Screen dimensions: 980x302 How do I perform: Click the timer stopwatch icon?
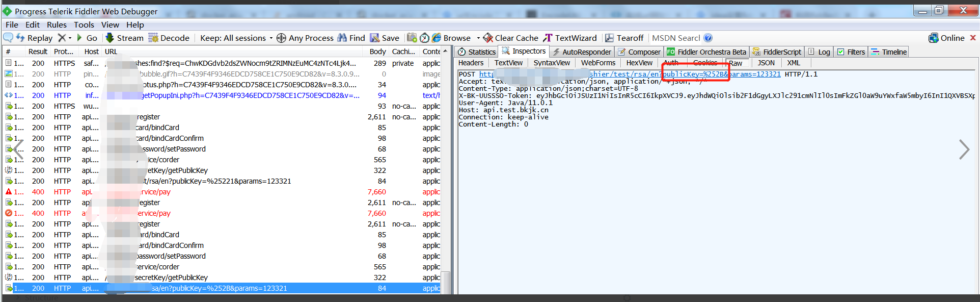pyautogui.click(x=424, y=38)
